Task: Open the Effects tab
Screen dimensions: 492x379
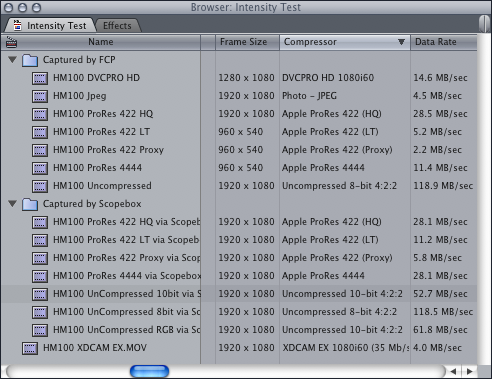Action: (x=117, y=26)
